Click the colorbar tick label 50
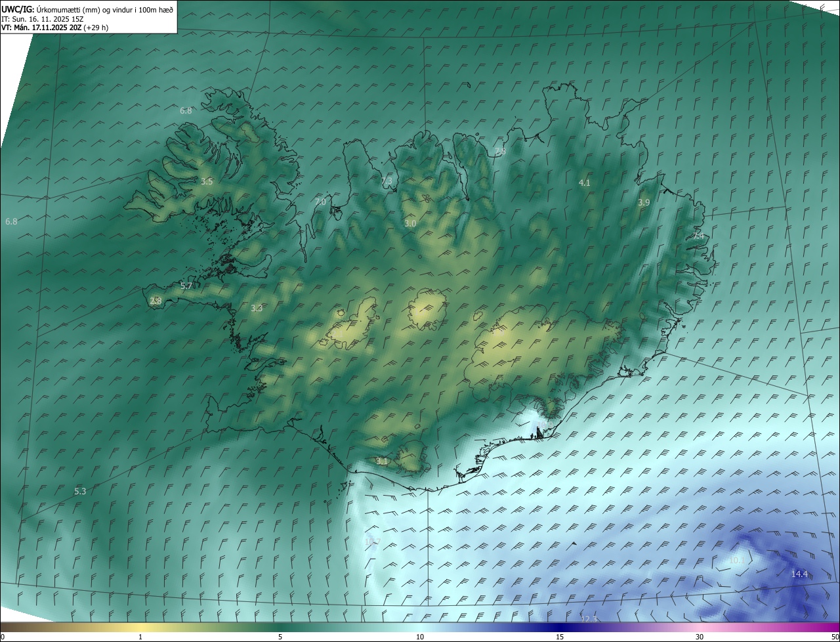 [x=834, y=637]
